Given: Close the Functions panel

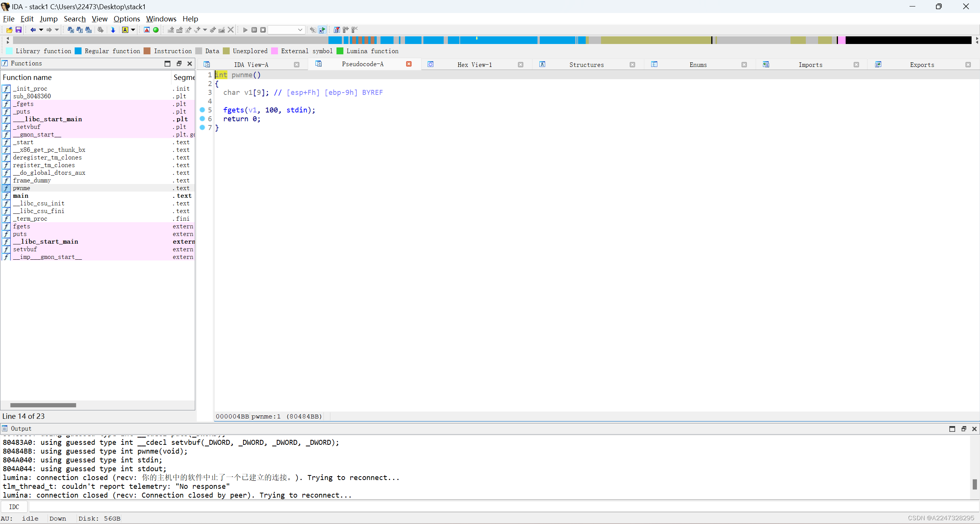Looking at the screenshot, I should [x=189, y=63].
